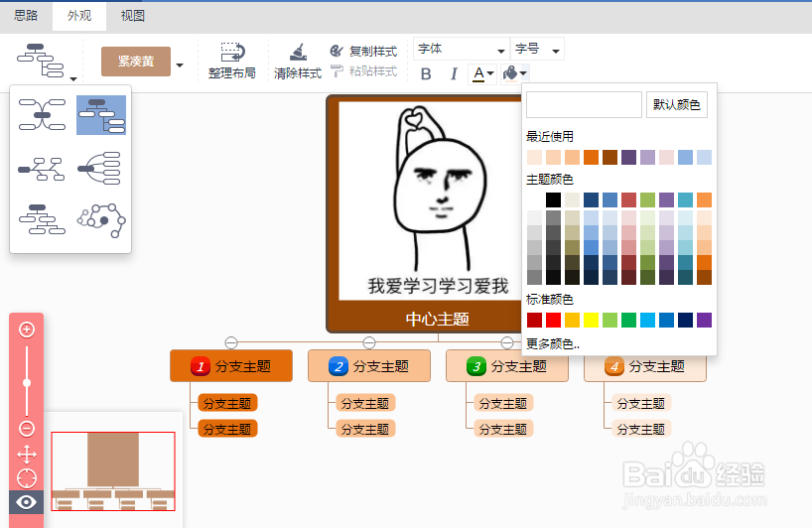Open font color dropdown arrow
Image resolution: width=812 pixels, height=528 pixels.
[x=490, y=73]
